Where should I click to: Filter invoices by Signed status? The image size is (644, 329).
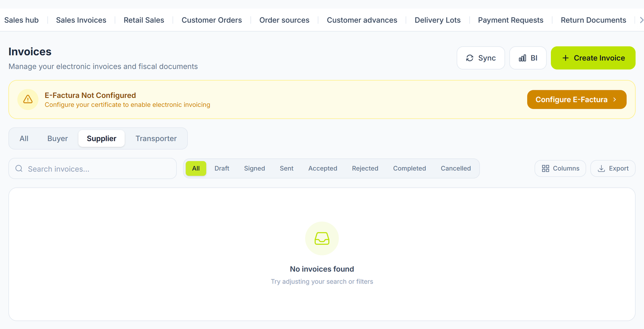[x=255, y=168]
